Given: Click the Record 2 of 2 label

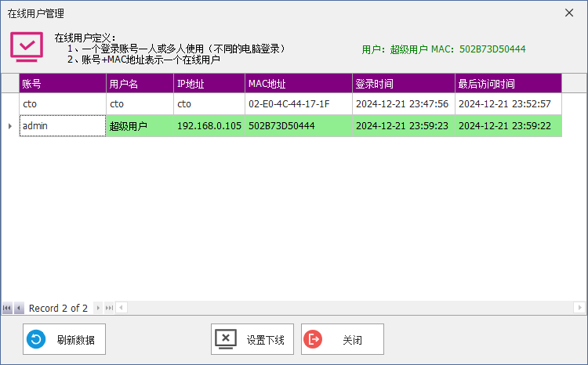Looking at the screenshot, I should tap(58, 308).
